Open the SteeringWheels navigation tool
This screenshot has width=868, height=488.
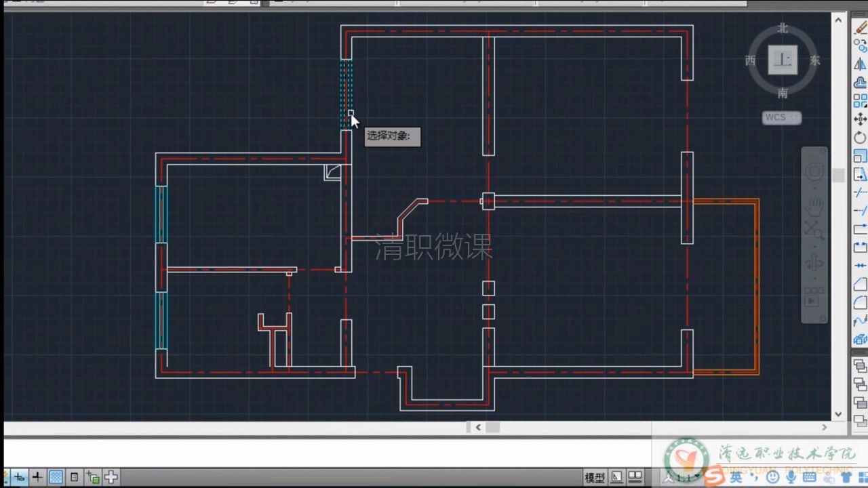point(814,172)
